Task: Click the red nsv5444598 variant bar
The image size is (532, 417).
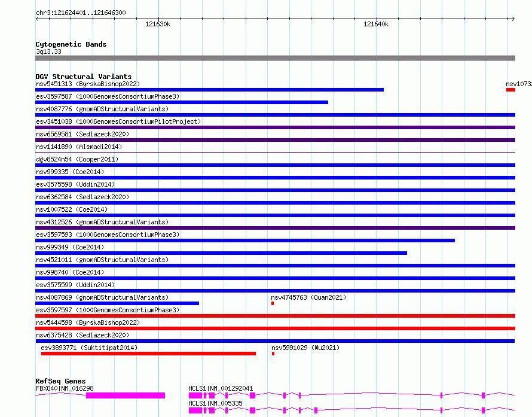Action: pyautogui.click(x=275, y=328)
